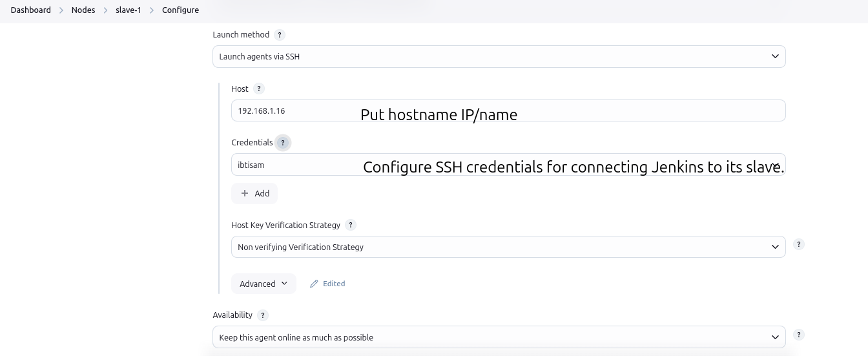Navigate to Nodes breadcrumb
Image resolution: width=868 pixels, height=356 pixels.
point(83,10)
